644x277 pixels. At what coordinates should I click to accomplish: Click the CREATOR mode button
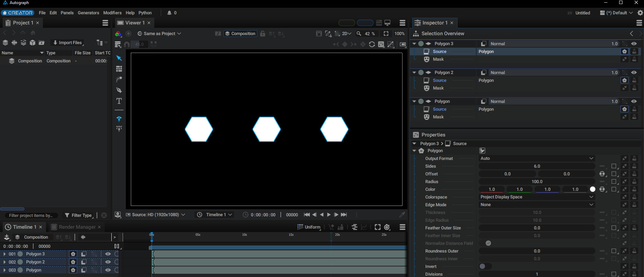tap(17, 13)
